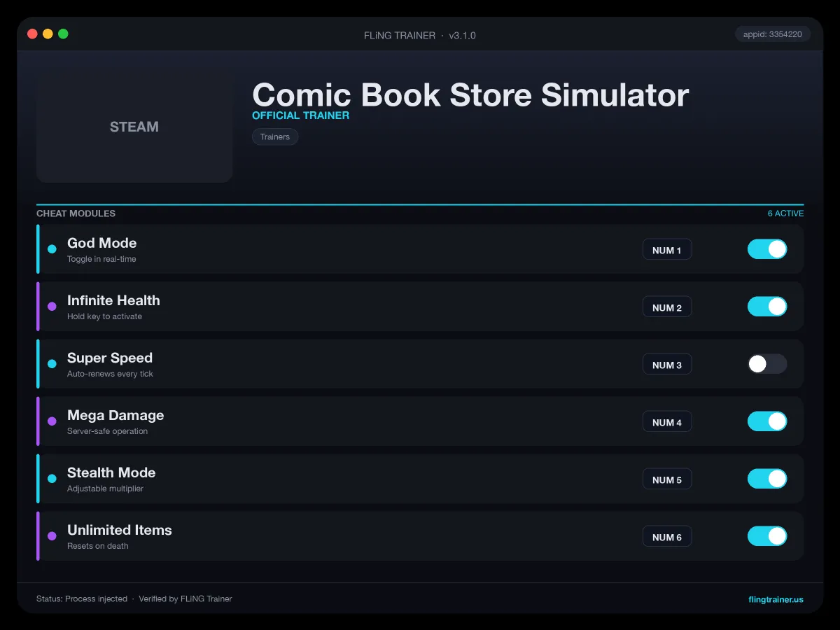The image size is (840, 630).
Task: Open the Trainers tag chip
Action: [x=275, y=136]
